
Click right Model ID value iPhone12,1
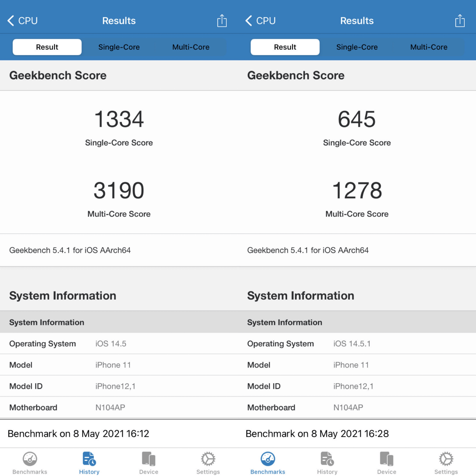354,386
